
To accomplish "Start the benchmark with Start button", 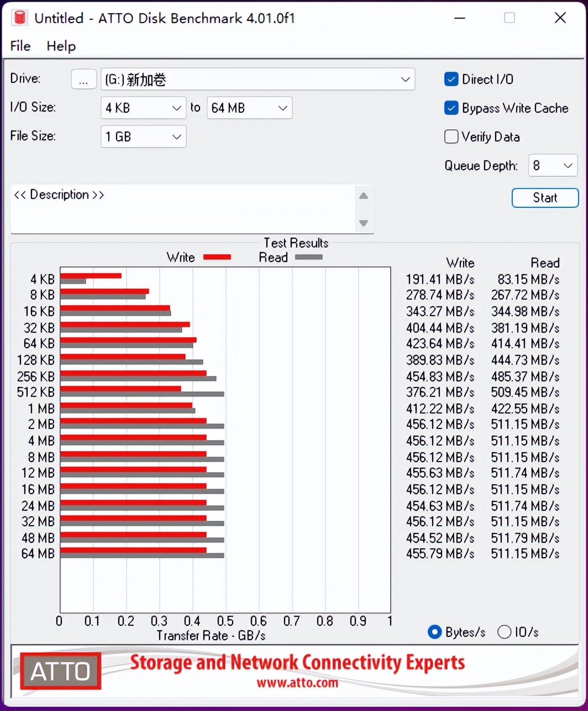I will tap(545, 198).
